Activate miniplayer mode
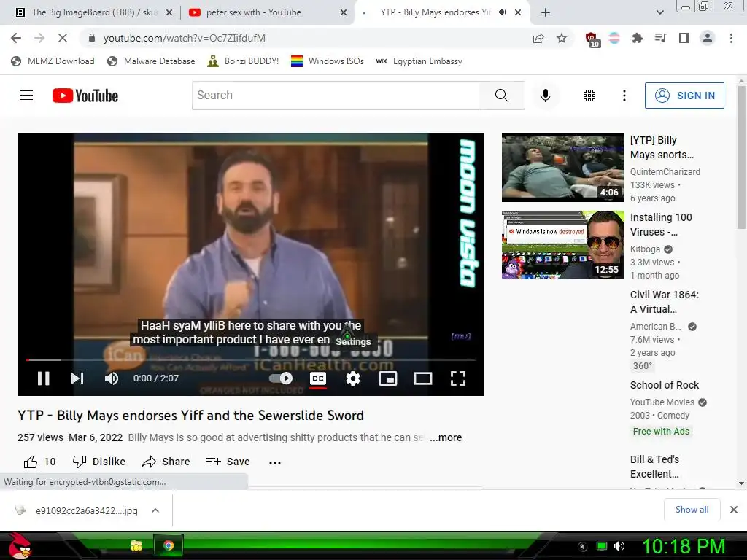 (x=388, y=378)
